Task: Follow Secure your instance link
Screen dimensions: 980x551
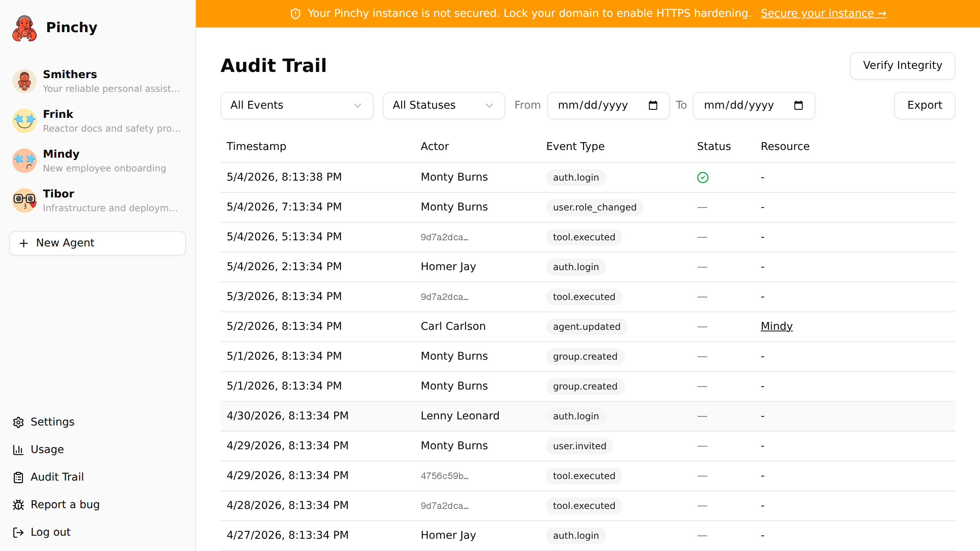Action: 823,13
